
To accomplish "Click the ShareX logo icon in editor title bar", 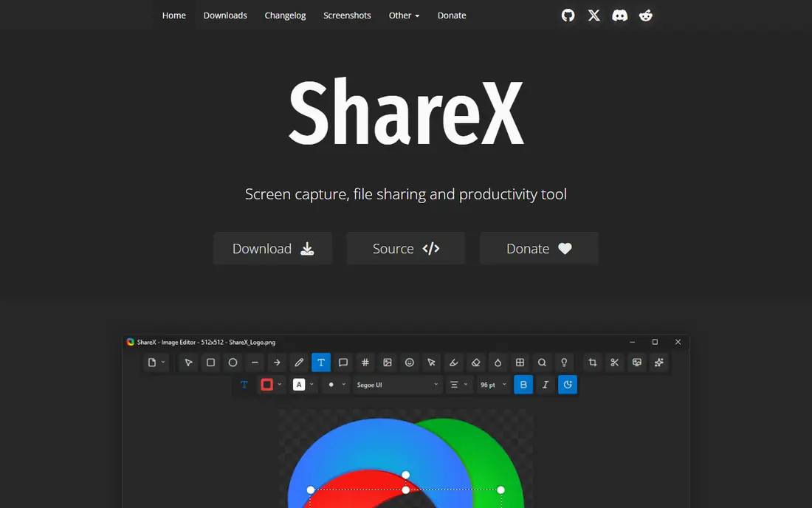I will [131, 342].
